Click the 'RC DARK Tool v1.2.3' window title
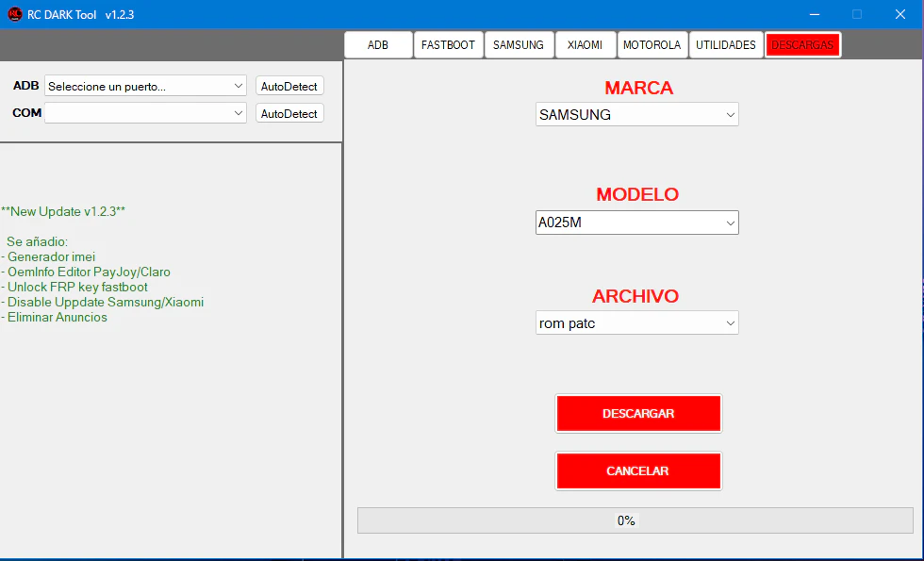Viewport: 924px width, 561px height. (x=81, y=15)
